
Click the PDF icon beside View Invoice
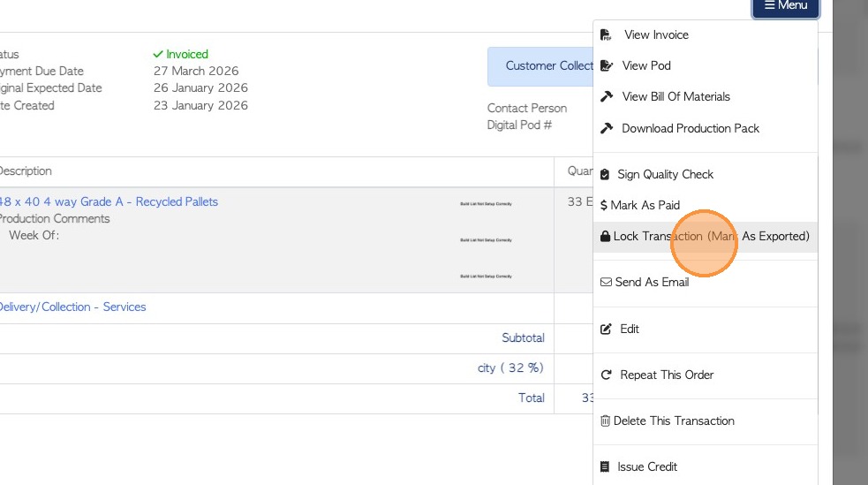coord(606,35)
